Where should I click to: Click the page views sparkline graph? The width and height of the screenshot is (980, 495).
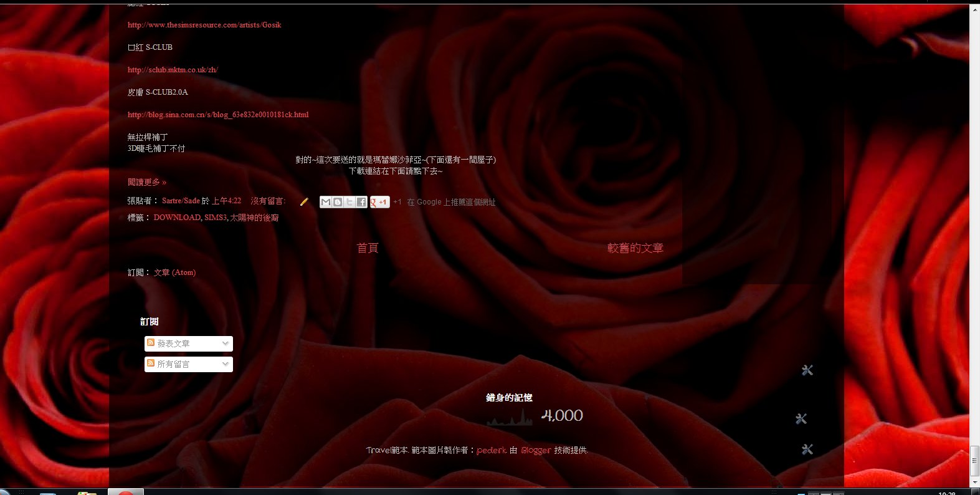(510, 418)
